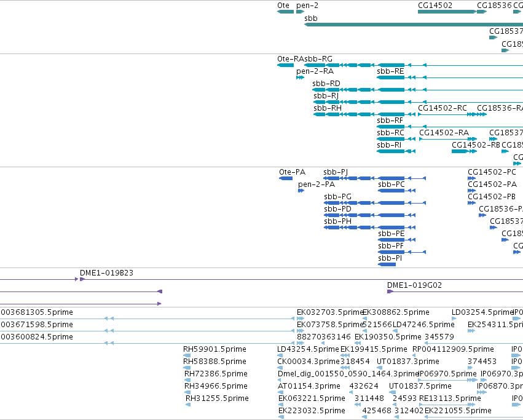Select the sbb-RF transcript label
The height and width of the screenshot is (420, 523).
(390, 121)
